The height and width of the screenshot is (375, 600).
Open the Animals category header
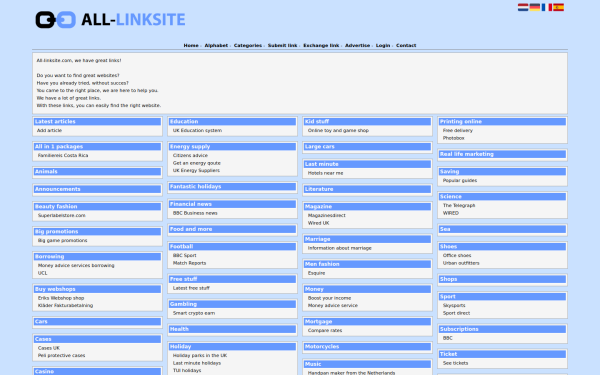pyautogui.click(x=98, y=172)
